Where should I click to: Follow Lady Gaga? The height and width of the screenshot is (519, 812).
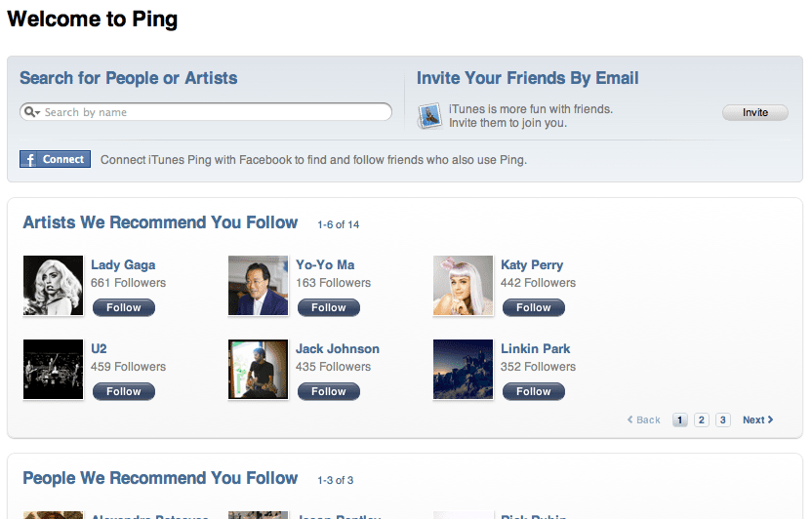point(124,308)
